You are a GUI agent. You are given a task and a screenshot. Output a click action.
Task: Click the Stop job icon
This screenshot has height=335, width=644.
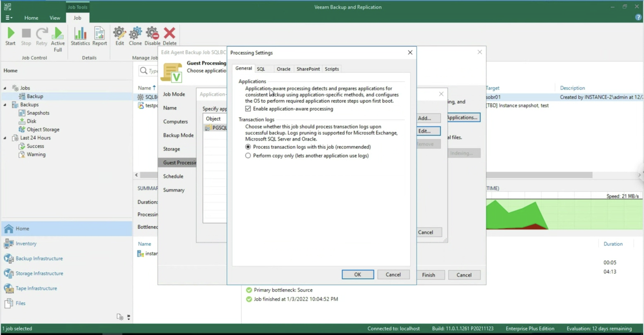(26, 36)
